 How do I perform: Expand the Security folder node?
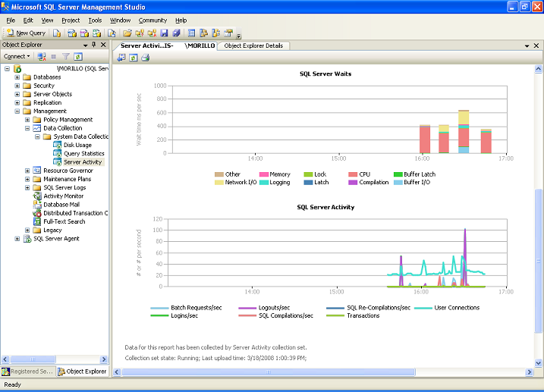coord(17,86)
